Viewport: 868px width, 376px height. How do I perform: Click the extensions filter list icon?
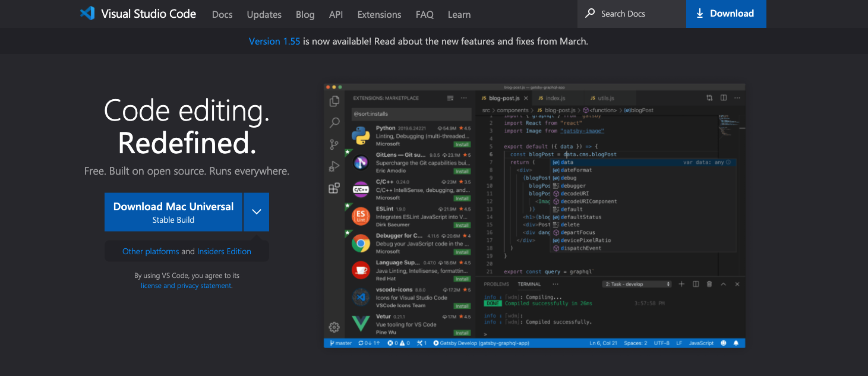click(x=450, y=98)
